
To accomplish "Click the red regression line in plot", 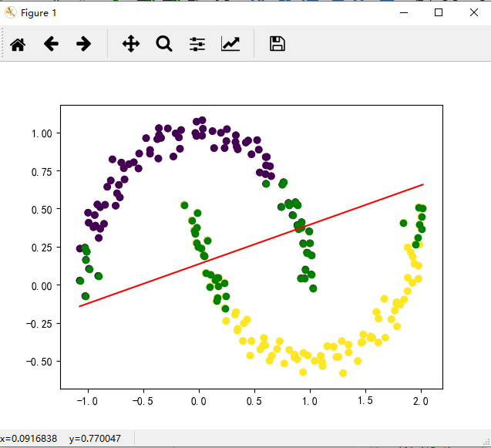I will click(x=251, y=245).
